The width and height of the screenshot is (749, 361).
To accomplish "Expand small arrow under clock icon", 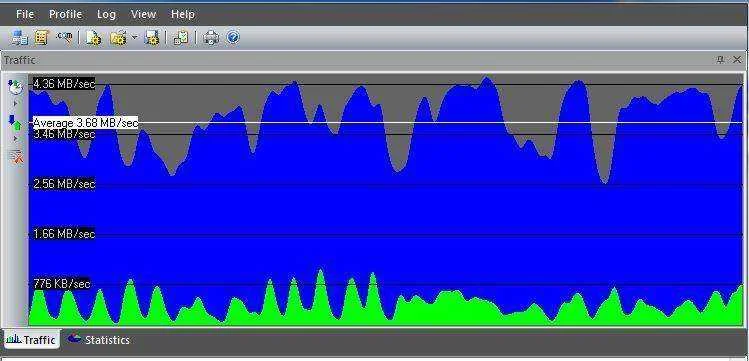I will 15,103.
